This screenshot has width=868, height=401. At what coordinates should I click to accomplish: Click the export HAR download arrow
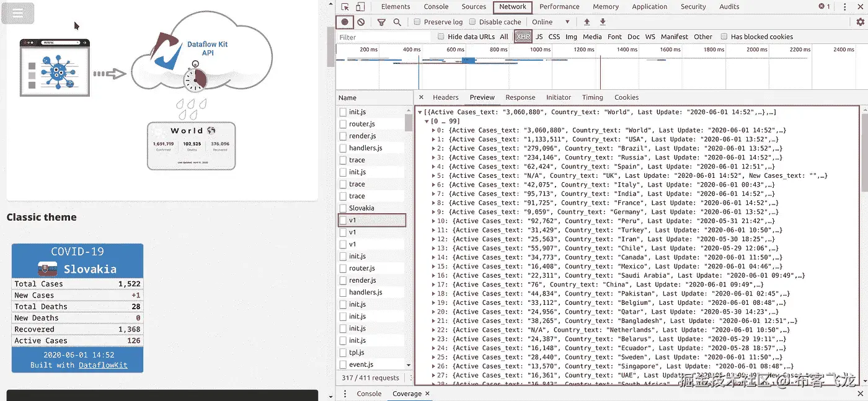coord(603,22)
